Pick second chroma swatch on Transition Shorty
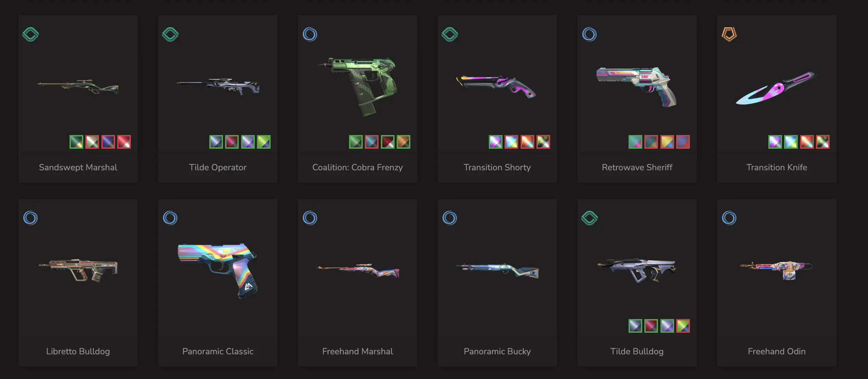 [511, 142]
